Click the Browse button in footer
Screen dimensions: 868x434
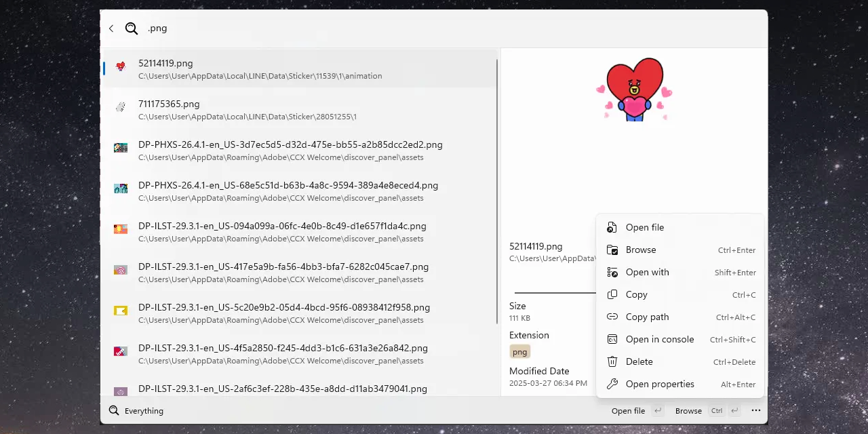[x=708, y=411]
